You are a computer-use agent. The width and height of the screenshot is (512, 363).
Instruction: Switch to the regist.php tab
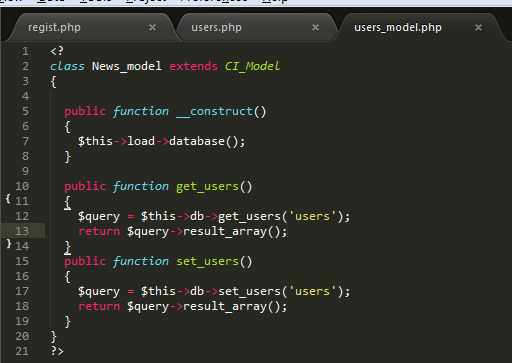[54, 27]
